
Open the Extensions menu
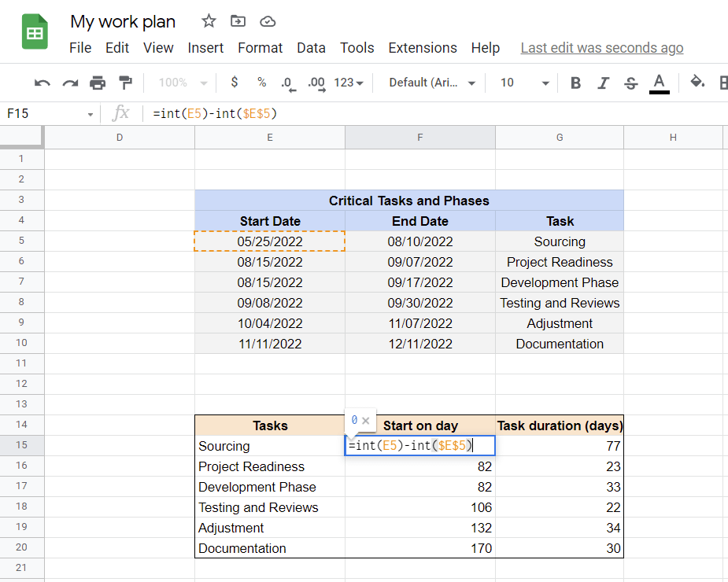click(423, 48)
